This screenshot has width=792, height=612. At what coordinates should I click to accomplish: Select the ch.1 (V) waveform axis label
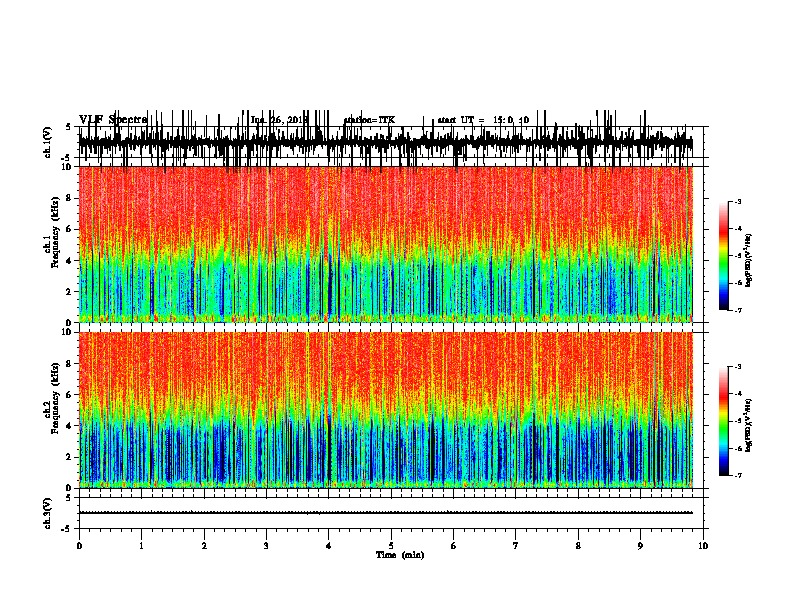click(48, 142)
